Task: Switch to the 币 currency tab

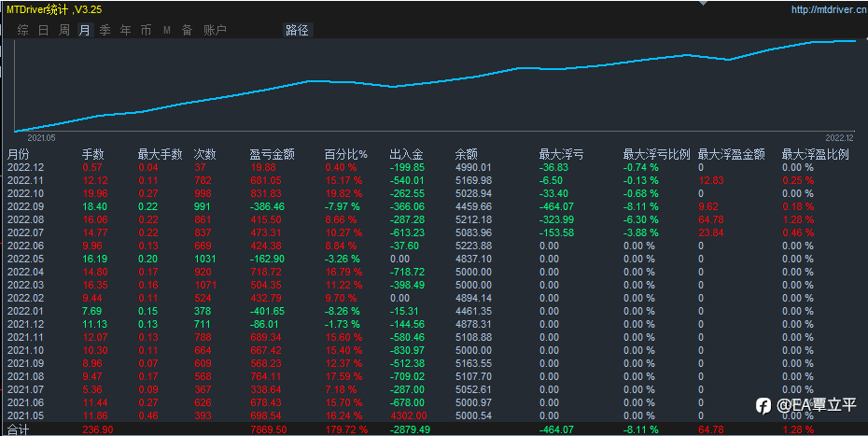Action: [x=147, y=30]
